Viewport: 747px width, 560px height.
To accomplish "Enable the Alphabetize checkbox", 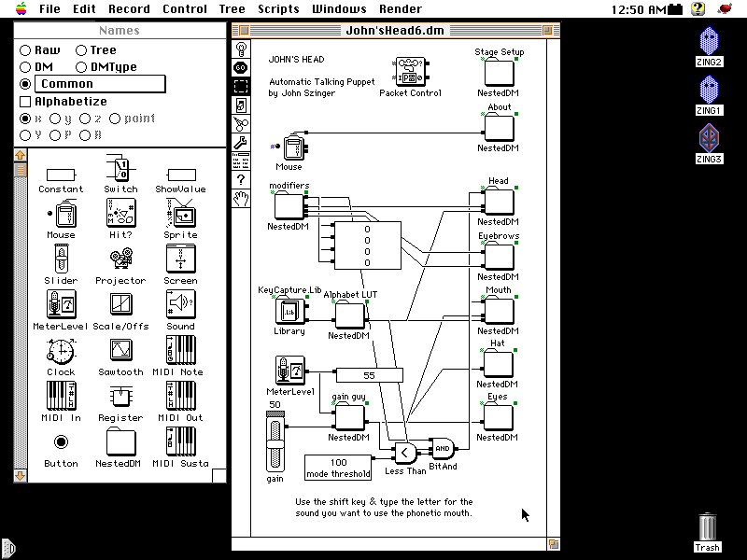I will click(25, 102).
